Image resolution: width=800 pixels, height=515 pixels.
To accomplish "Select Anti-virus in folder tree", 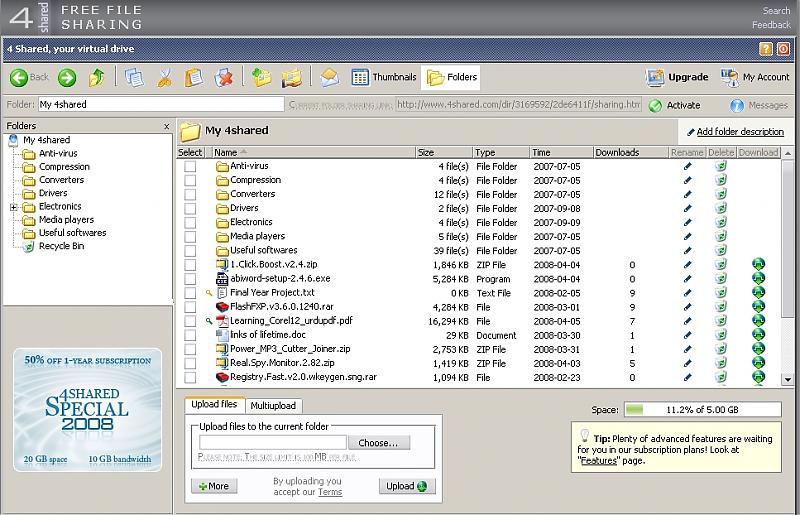I will (x=58, y=153).
